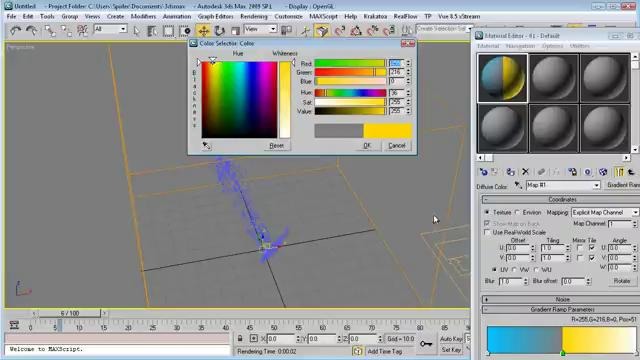640x360 pixels.
Task: Click the Rotate button in Coordinates
Action: pyautogui.click(x=622, y=281)
